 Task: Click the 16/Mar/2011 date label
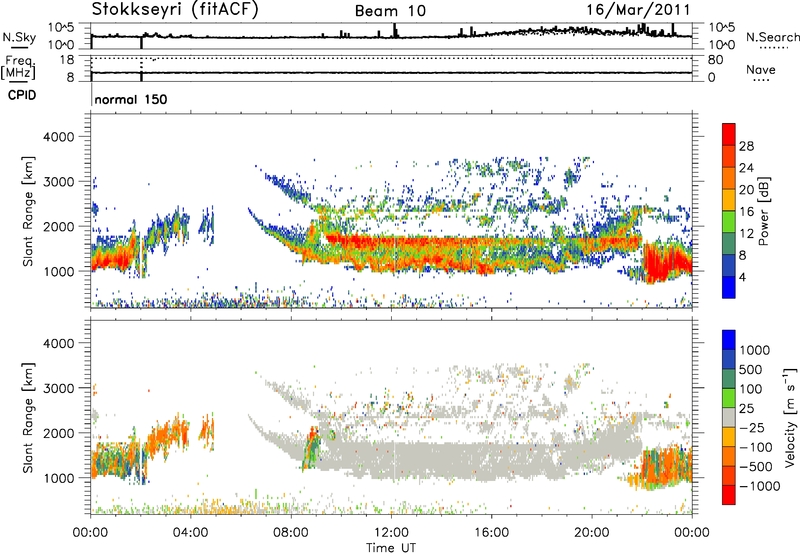(x=638, y=10)
